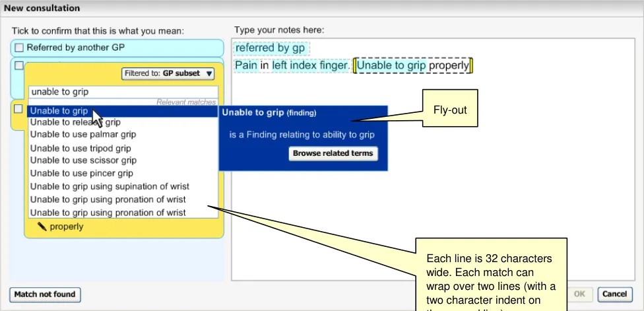Choose "Unable to grip using supination of wrist"
The height and width of the screenshot is (311, 644).
(x=108, y=186)
